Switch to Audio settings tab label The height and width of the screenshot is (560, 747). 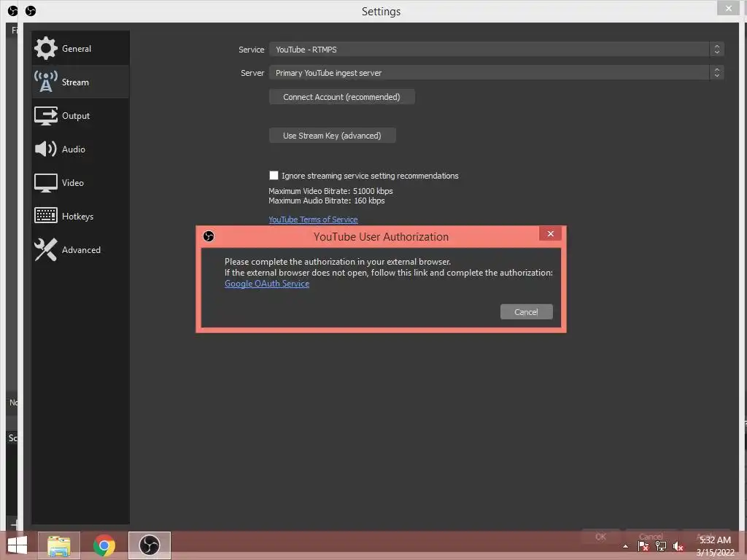pos(74,149)
